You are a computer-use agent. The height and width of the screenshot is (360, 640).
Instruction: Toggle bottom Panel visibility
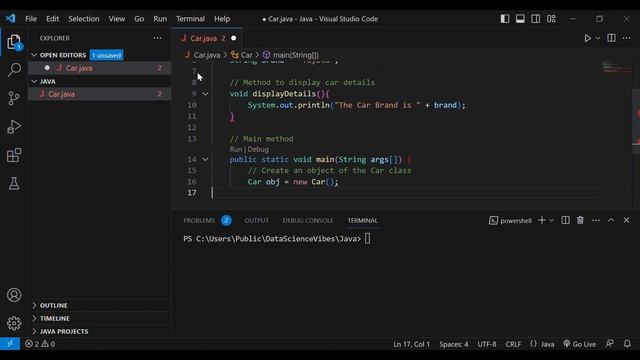coord(520,19)
